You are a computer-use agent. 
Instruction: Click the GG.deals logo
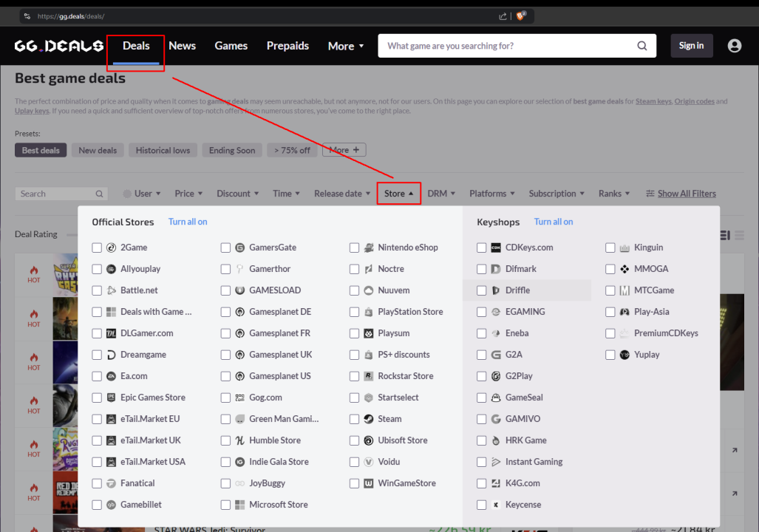point(59,46)
